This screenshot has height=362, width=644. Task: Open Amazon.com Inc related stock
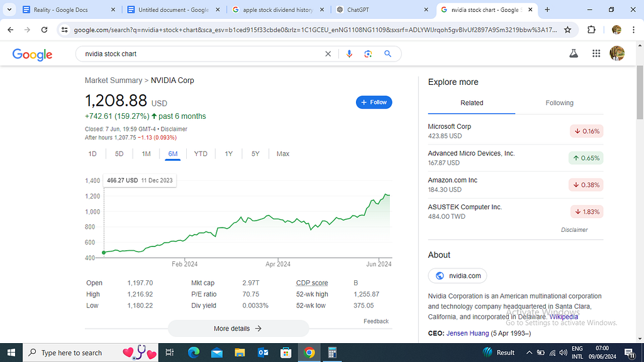click(x=516, y=185)
